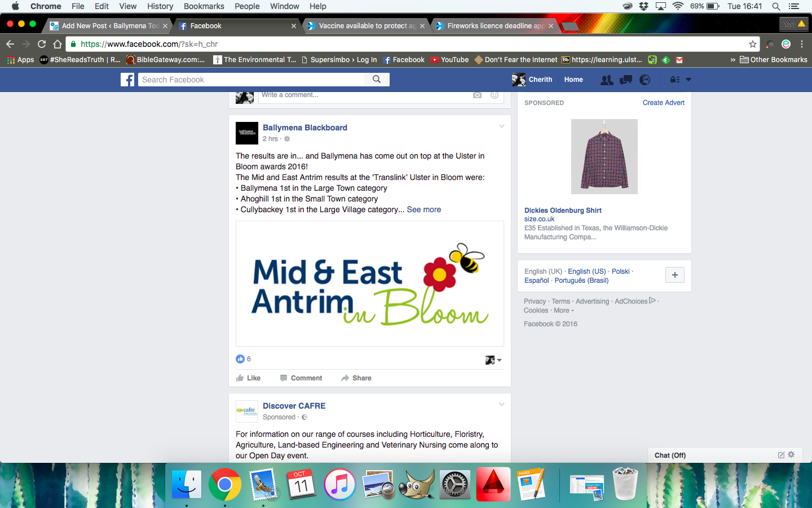Screen dimensions: 812x508
Task: Click See more on the Ballymena post
Action: click(424, 209)
